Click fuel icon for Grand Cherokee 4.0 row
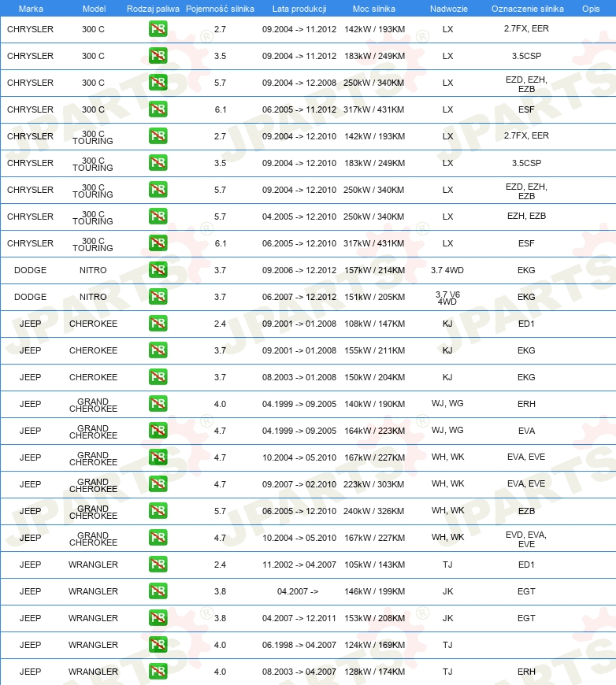 (158, 404)
